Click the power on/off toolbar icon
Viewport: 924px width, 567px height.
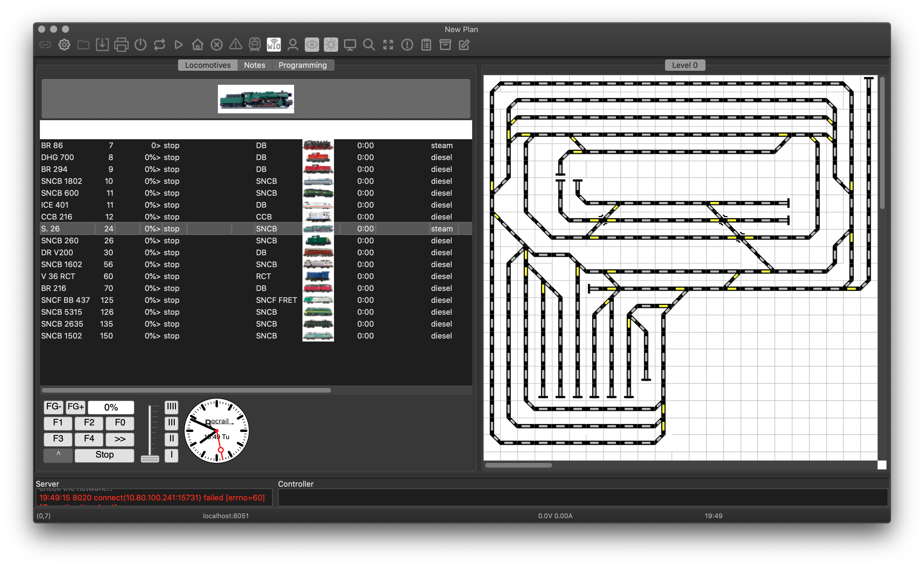pos(140,45)
